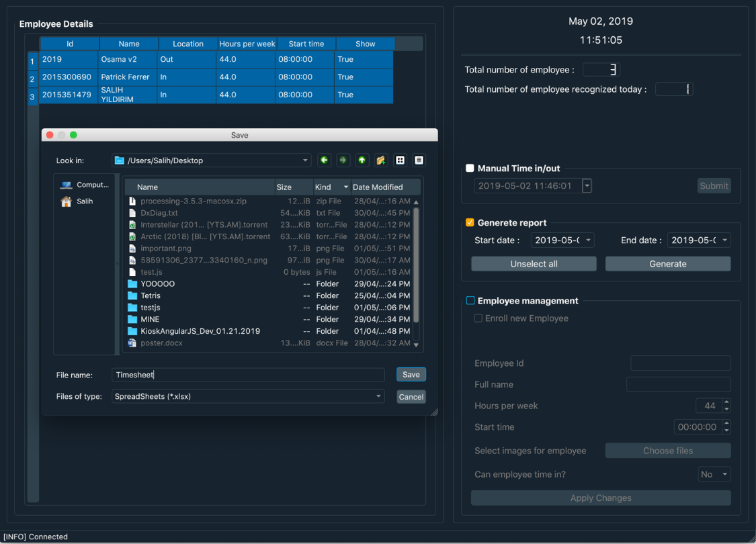Open Computer in the Save dialog sidebar
Screen dimensions: 756x544
[x=85, y=185]
